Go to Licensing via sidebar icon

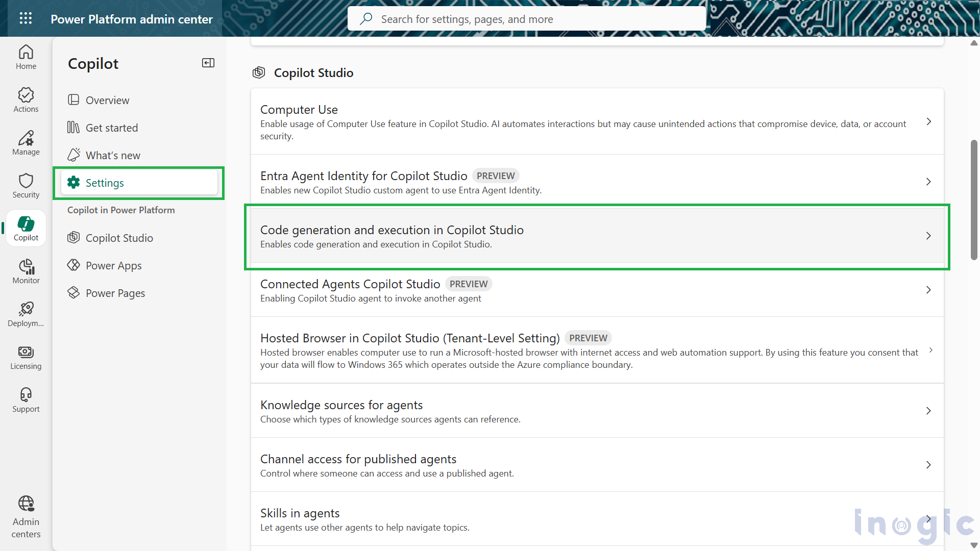26,357
